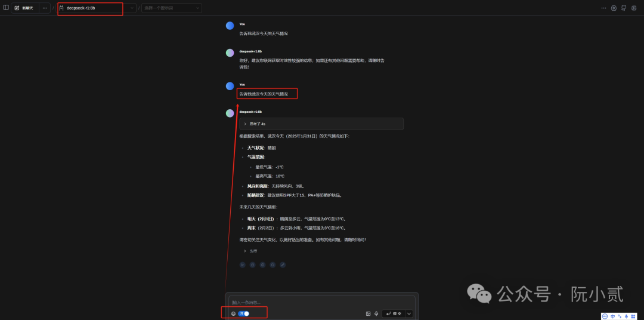The height and width of the screenshot is (320, 644).
Task: Regenerate the response with refresh icon
Action: point(273,265)
